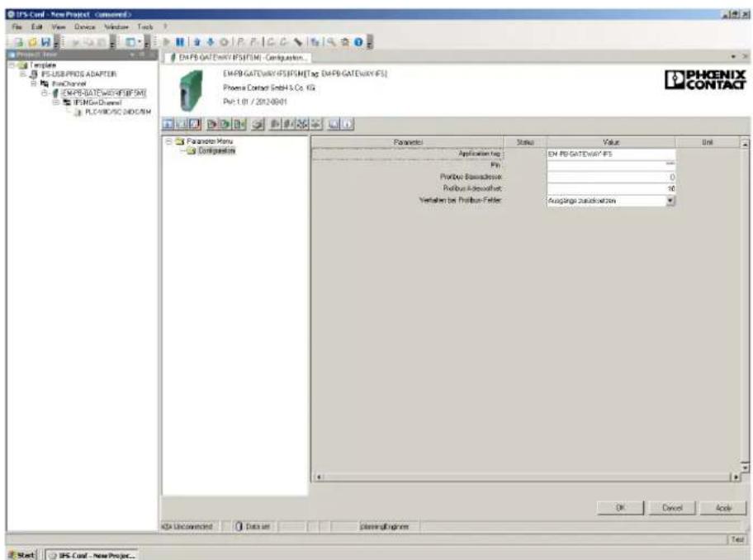The height and width of the screenshot is (560, 753).
Task: Select EM-PB-GATEWAY-IFS node in project tree
Action: [104, 93]
